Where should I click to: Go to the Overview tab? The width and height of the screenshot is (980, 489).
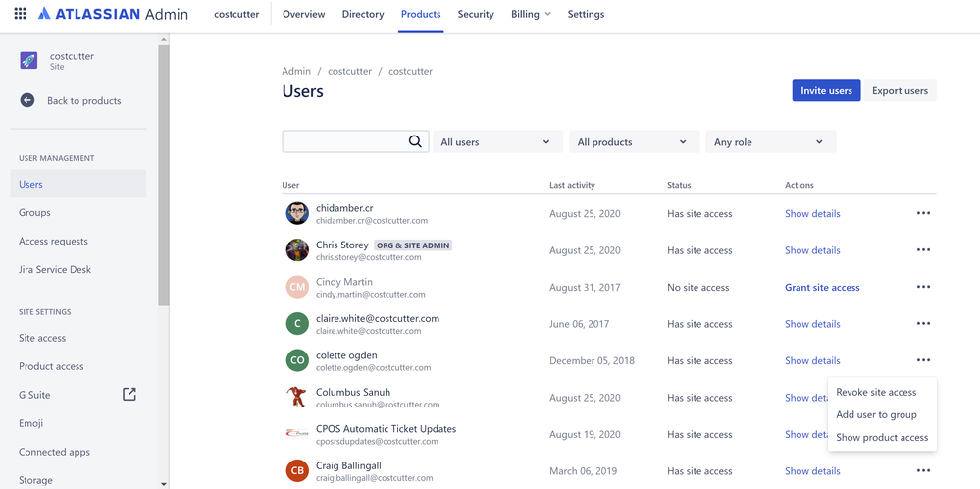(x=304, y=14)
